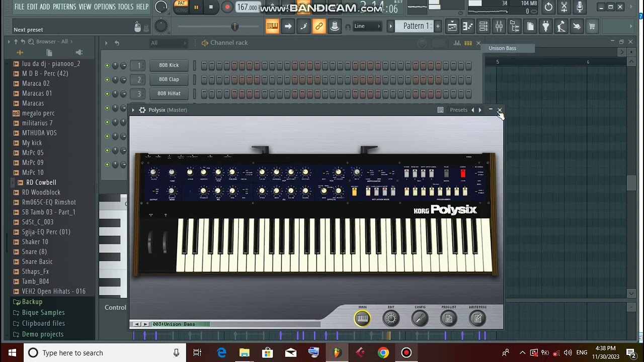The width and height of the screenshot is (644, 362).
Task: Open the Polysix plugin options gear icon
Action: 142,110
